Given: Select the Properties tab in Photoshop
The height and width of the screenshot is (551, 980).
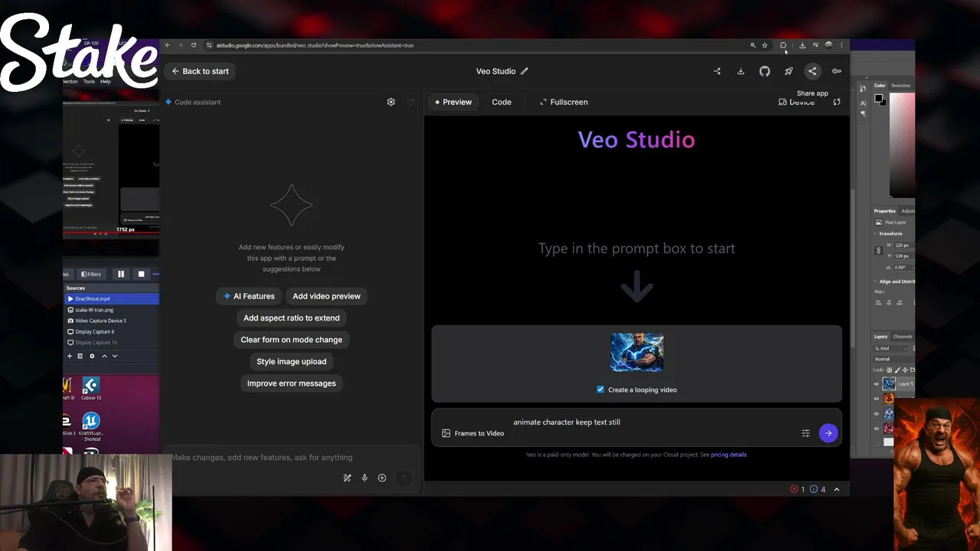Looking at the screenshot, I should (x=885, y=211).
